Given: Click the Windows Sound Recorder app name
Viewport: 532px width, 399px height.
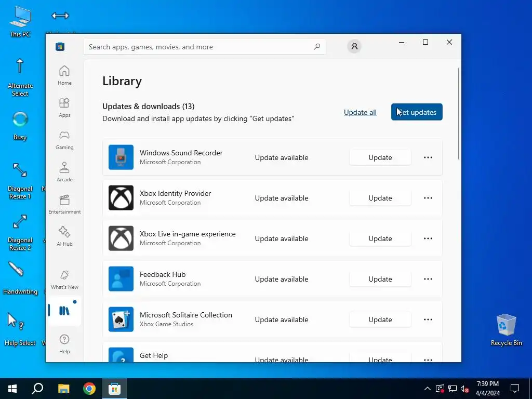Looking at the screenshot, I should click(x=181, y=153).
